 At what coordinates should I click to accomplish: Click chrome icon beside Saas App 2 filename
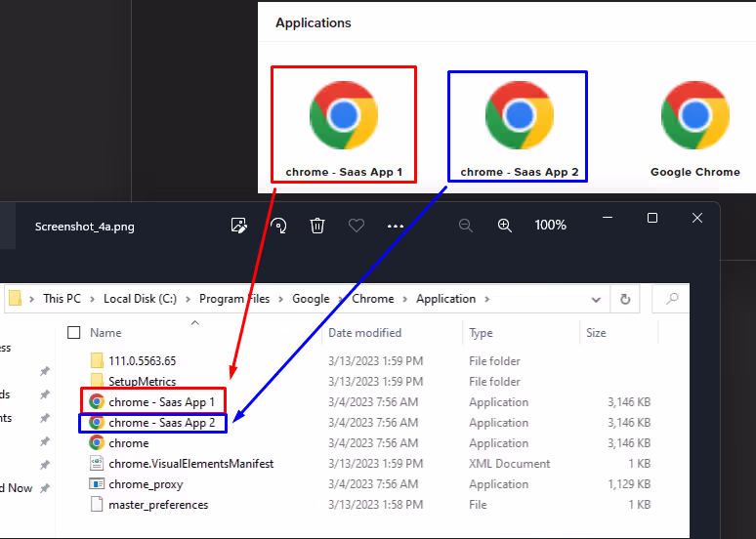pyautogui.click(x=97, y=423)
